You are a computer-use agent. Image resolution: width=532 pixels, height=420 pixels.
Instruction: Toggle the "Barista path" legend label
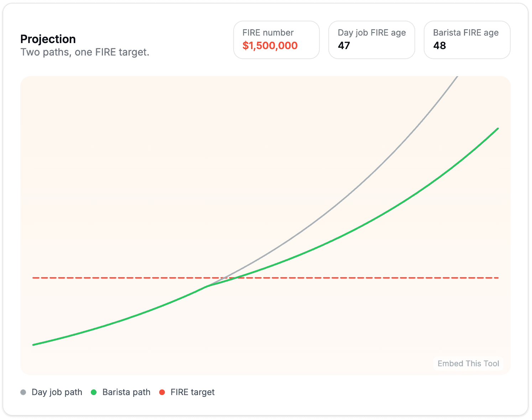[126, 392]
